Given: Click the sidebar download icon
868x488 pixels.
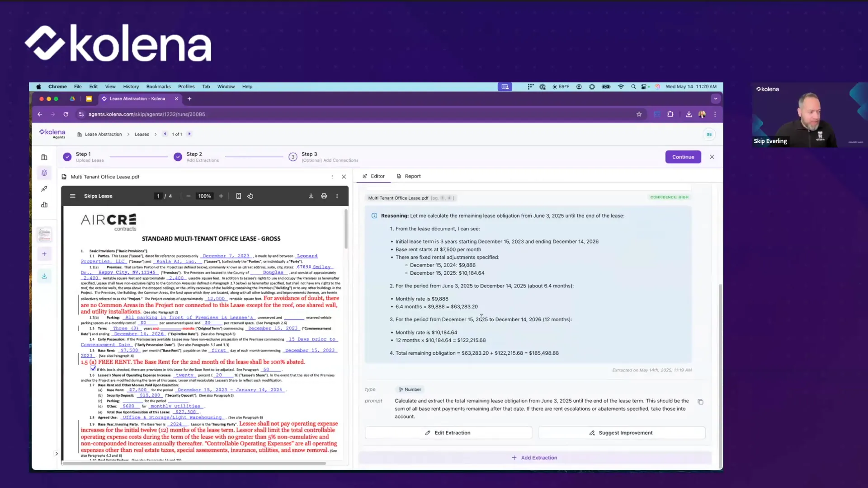Looking at the screenshot, I should pos(44,276).
